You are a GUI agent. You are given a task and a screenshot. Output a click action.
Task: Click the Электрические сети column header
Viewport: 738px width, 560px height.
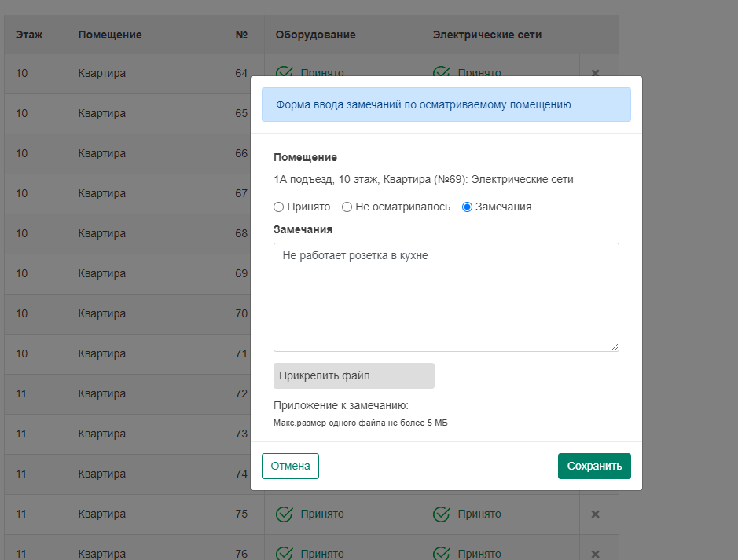(x=486, y=35)
